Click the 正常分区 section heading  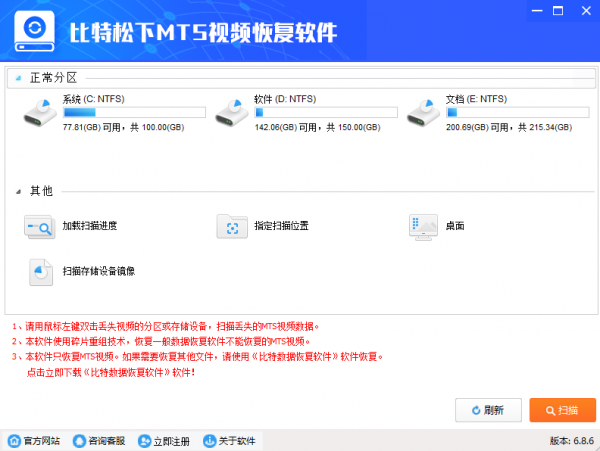(x=54, y=78)
